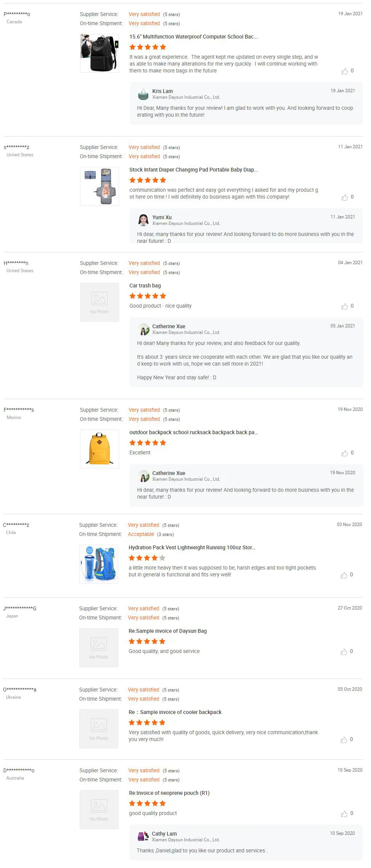The image size is (371, 868).
Task: Open '15.6" Multifunction Waterproof Computer School Bac...' product link
Action: (193, 37)
